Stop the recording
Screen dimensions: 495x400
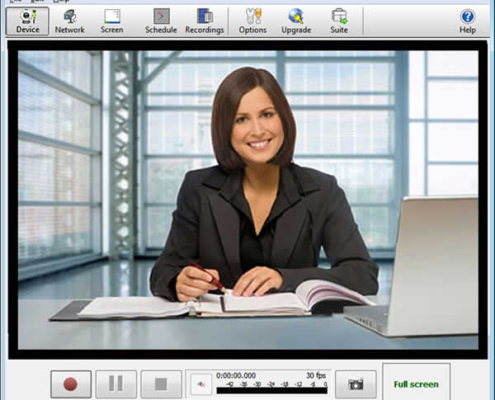161,384
